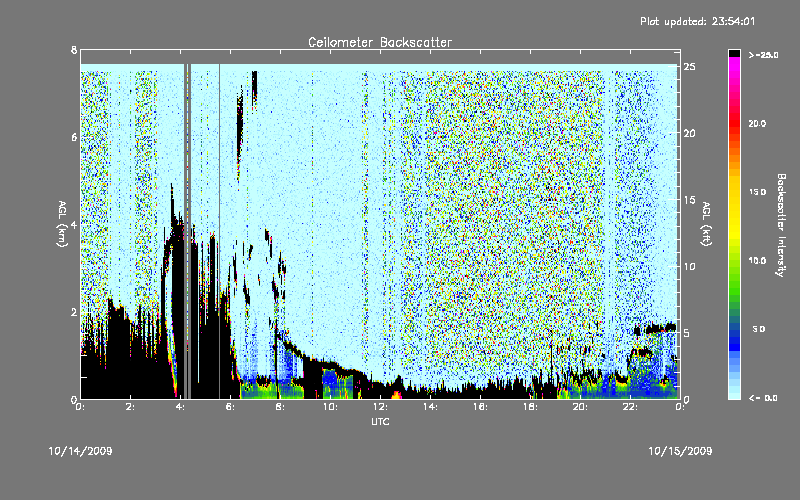Click the "6" tick on the km axis
The image size is (800, 500).
tap(74, 137)
